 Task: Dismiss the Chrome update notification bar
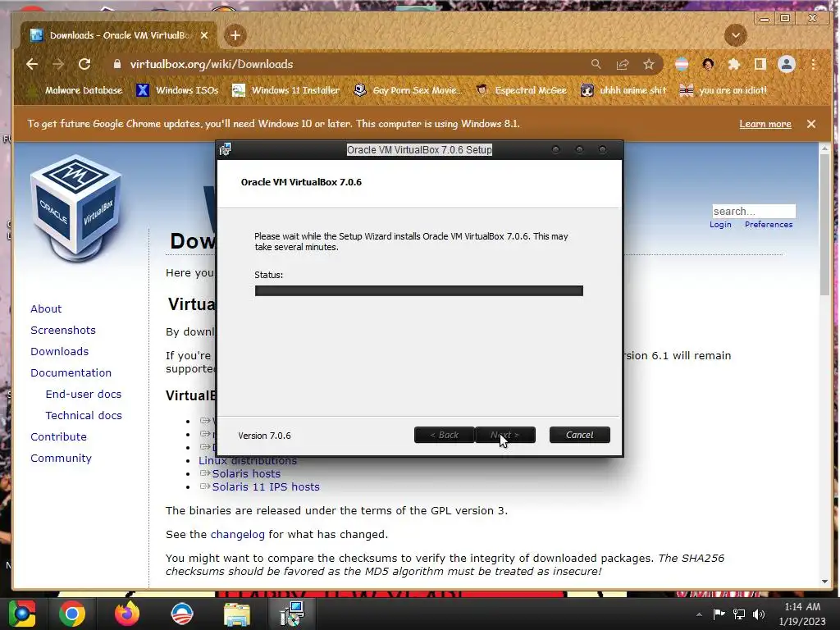click(x=811, y=124)
